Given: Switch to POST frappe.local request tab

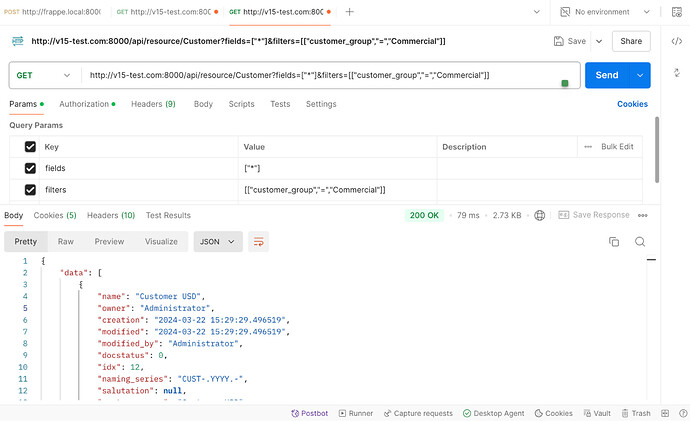Looking at the screenshot, I should (x=53, y=12).
